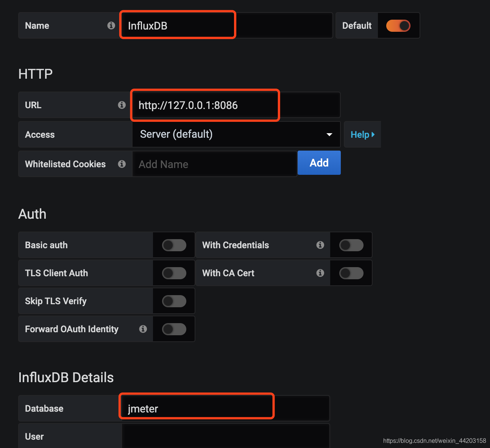The height and width of the screenshot is (448, 490).
Task: Turn off the Default data source toggle
Action: (x=398, y=26)
